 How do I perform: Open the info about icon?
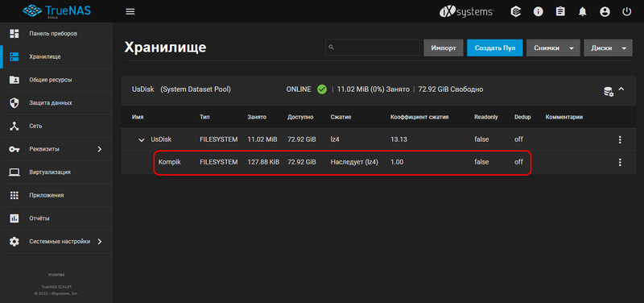pyautogui.click(x=538, y=11)
